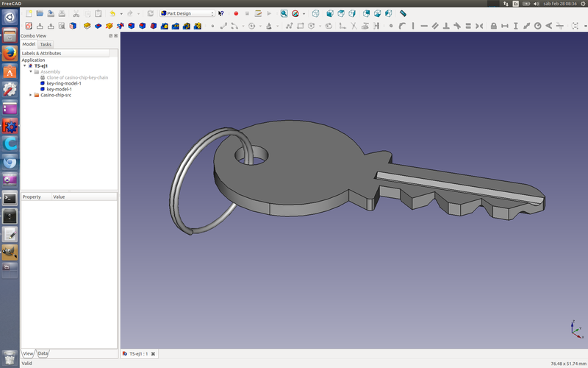The height and width of the screenshot is (368, 588).
Task: Collapse the Assembly group
Action: [31, 71]
